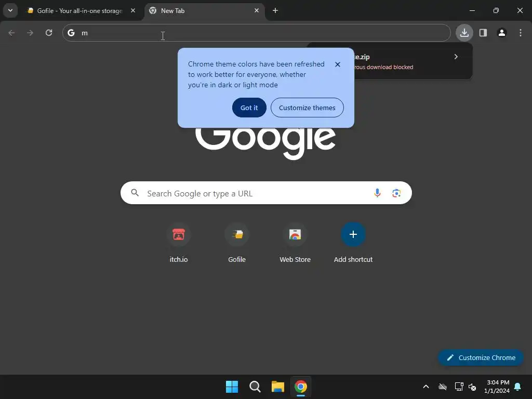Select the New Tab tab
This screenshot has height=399, width=532.
point(205,11)
